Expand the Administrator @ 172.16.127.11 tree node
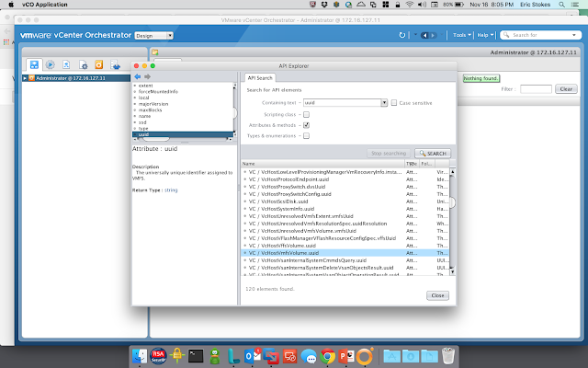The image size is (588, 368). [25, 78]
